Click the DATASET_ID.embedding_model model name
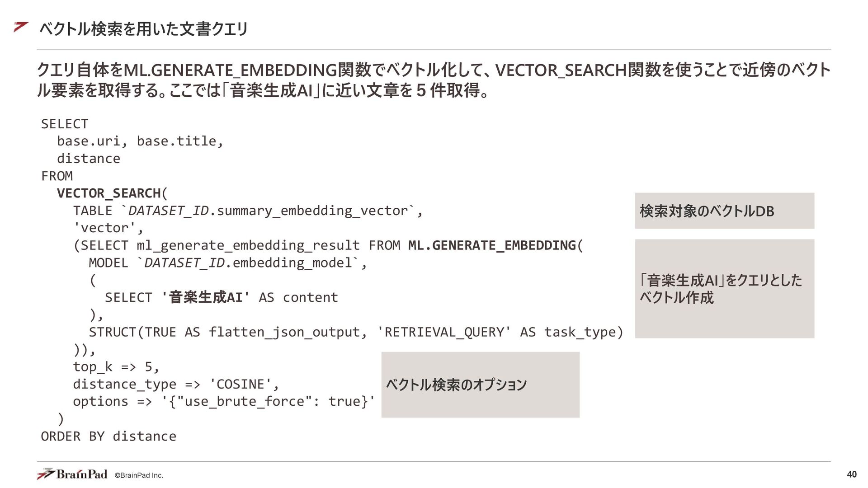Screen dimensions: 868x488 pyautogui.click(x=248, y=263)
